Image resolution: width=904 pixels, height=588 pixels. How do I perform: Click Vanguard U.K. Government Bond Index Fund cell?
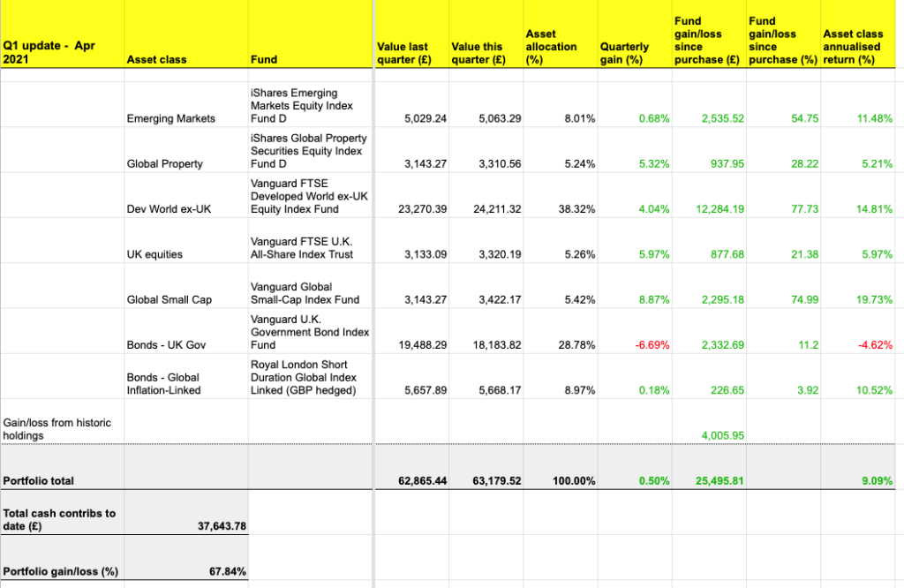(x=310, y=331)
